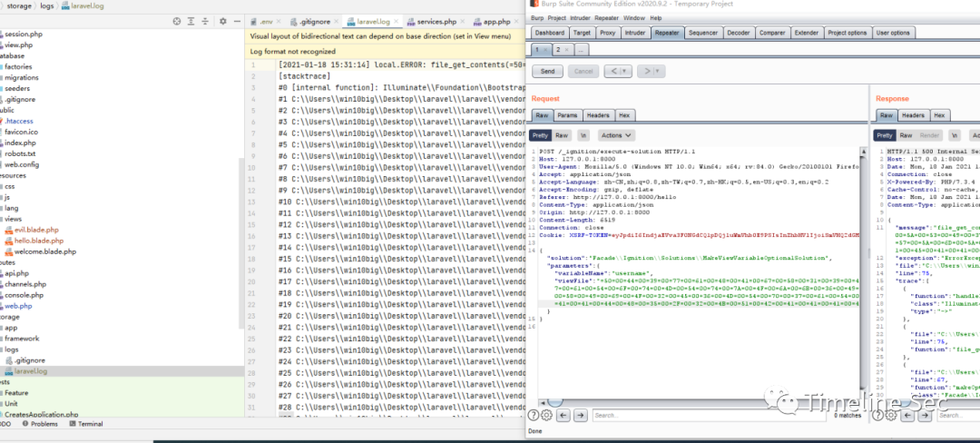The image size is (980, 443).
Task: Close the .env editor tab
Action: tap(279, 22)
